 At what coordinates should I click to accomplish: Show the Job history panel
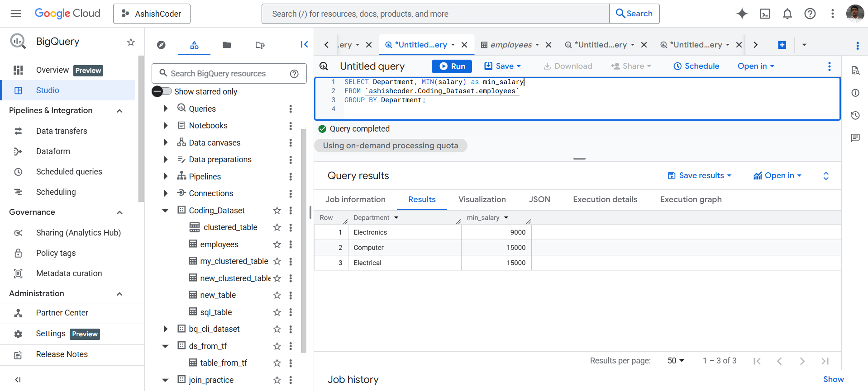(x=833, y=379)
